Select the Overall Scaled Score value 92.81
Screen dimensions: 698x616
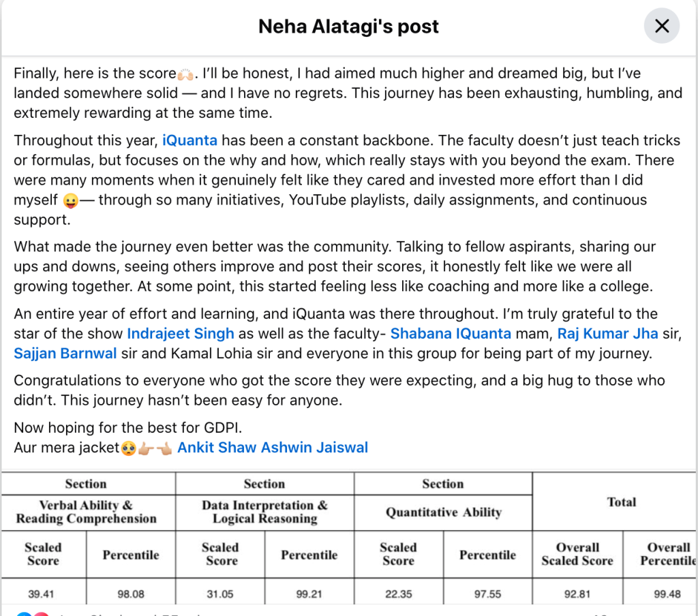[x=577, y=594]
